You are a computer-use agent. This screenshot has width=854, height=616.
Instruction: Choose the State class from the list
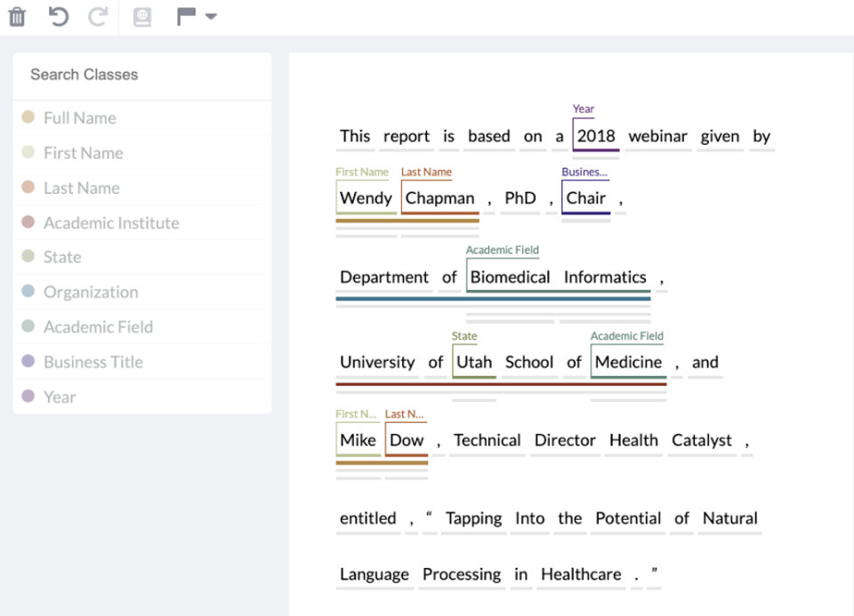coord(62,257)
